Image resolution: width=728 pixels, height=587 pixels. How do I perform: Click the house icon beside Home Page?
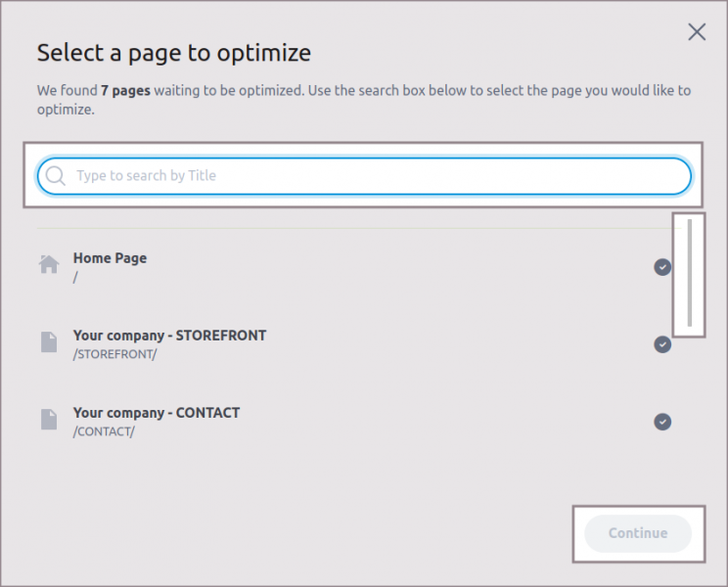49,264
